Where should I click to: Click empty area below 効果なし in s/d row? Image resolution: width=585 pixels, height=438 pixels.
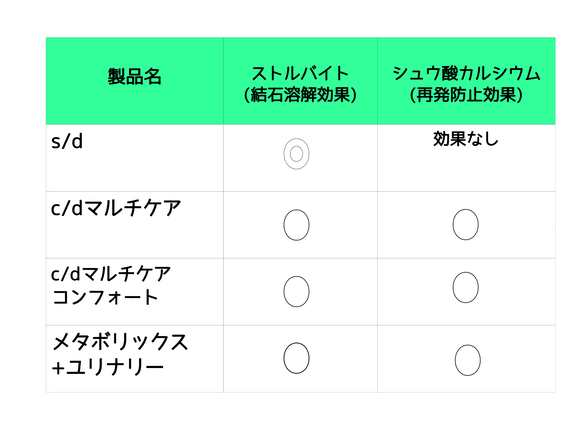point(466,170)
